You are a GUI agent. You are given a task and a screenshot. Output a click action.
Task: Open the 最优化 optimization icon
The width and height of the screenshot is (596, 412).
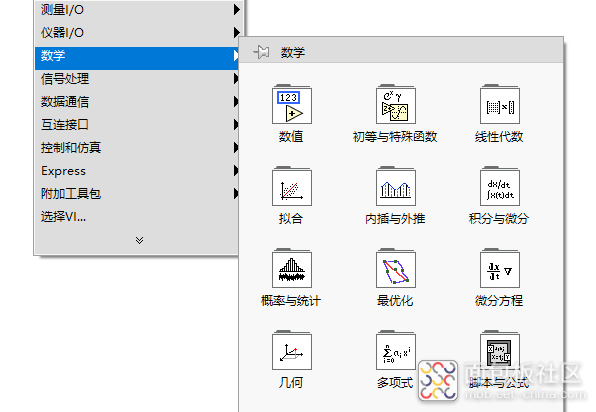(x=396, y=268)
